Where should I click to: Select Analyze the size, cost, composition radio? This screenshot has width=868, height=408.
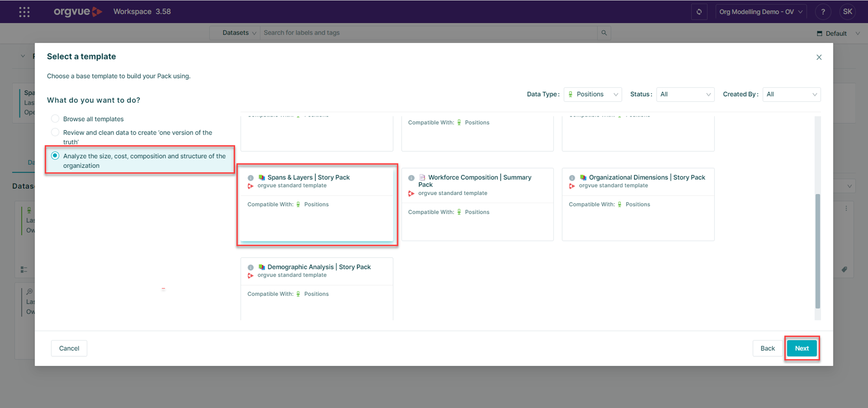(55, 156)
